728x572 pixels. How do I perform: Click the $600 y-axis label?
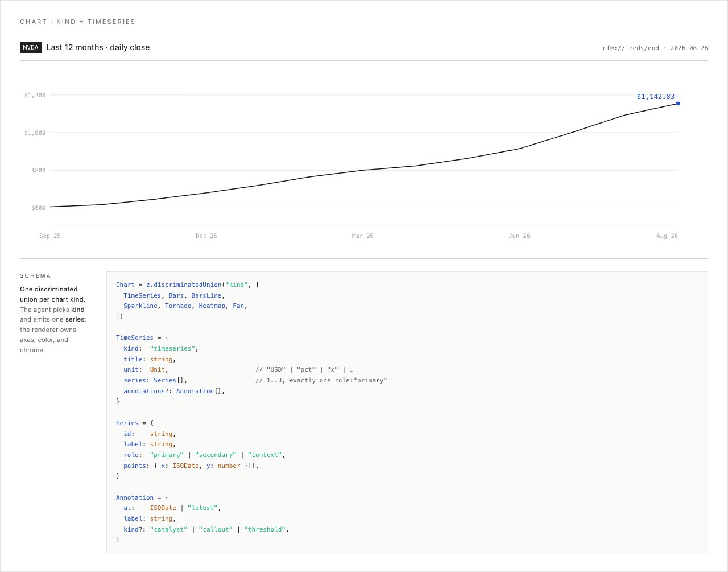[39, 208]
